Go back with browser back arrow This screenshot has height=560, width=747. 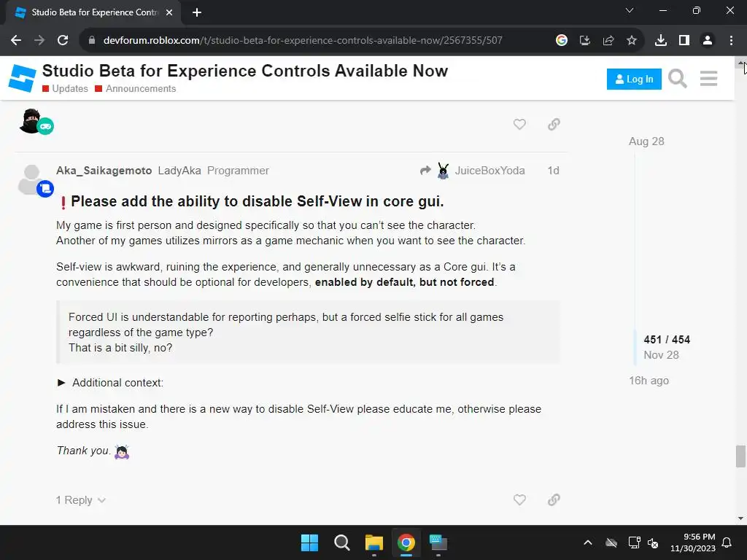pyautogui.click(x=16, y=41)
